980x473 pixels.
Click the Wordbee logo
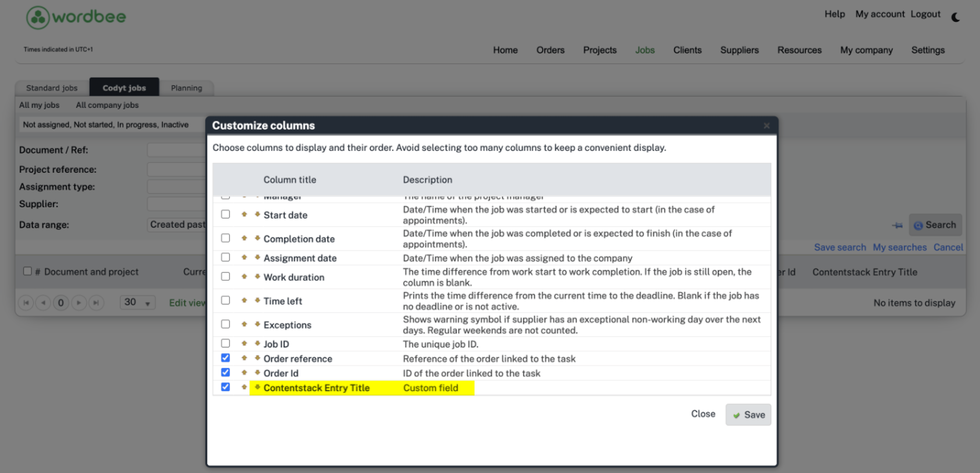(76, 17)
